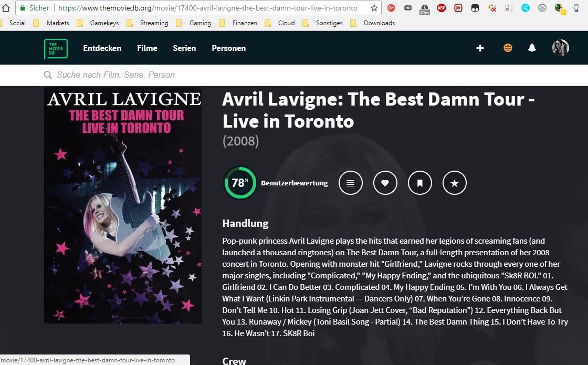
Task: Open the Serien menu
Action: [184, 48]
